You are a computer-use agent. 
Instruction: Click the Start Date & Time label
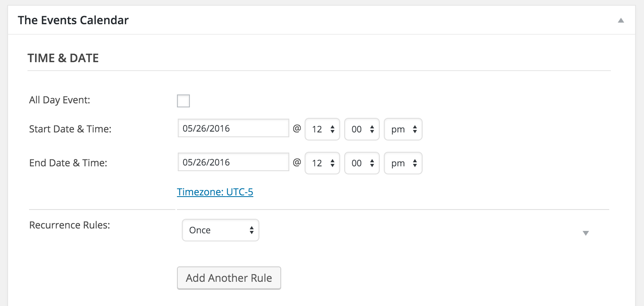point(70,129)
